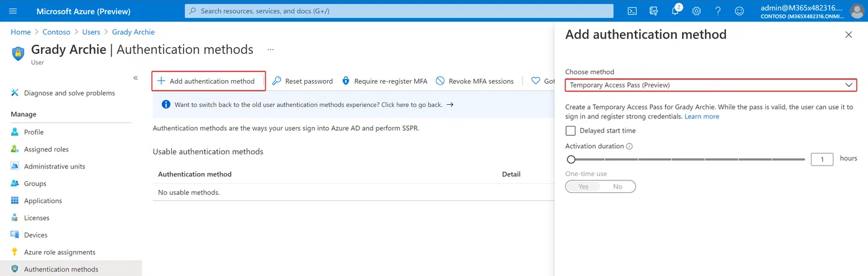Click Revoke MFA sessions
The width and height of the screenshot is (868, 276).
(475, 81)
